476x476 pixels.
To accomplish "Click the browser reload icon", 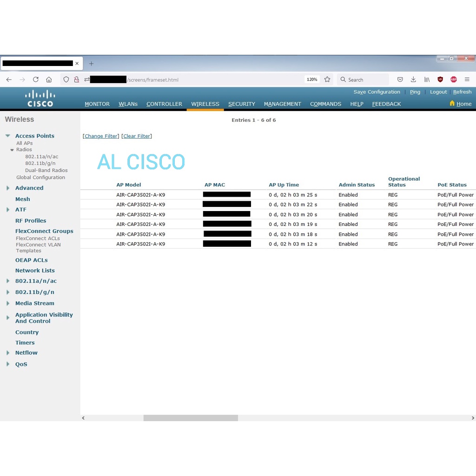I will (x=35, y=79).
